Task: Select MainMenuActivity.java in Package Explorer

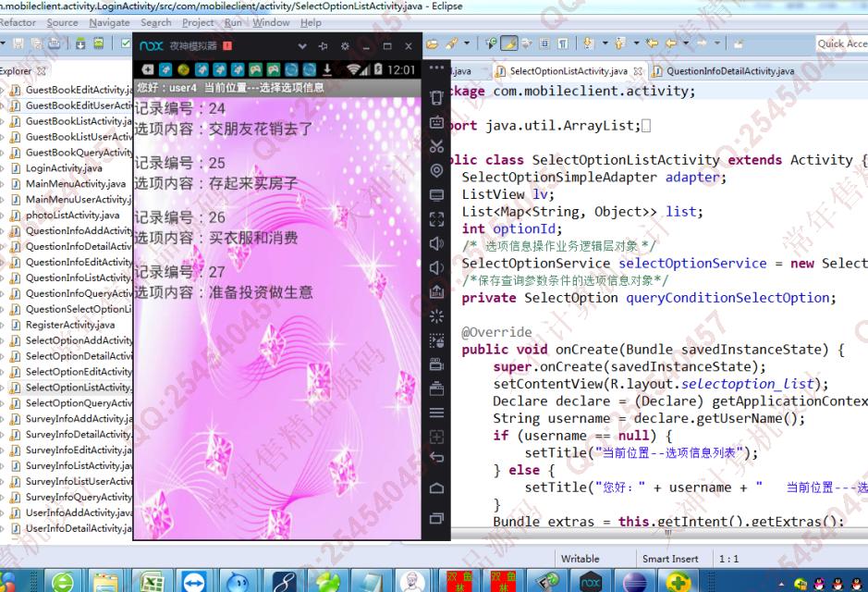Action: coord(76,183)
